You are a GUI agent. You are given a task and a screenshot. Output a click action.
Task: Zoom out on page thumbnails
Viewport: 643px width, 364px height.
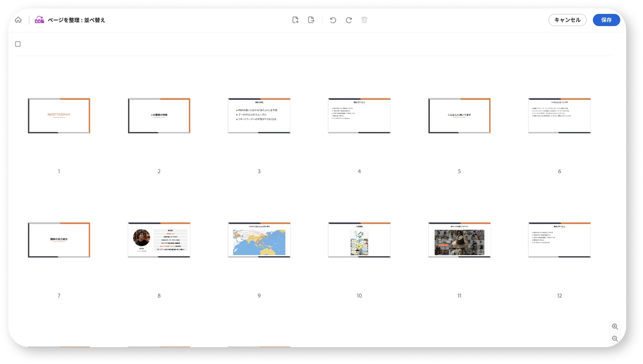(x=615, y=339)
